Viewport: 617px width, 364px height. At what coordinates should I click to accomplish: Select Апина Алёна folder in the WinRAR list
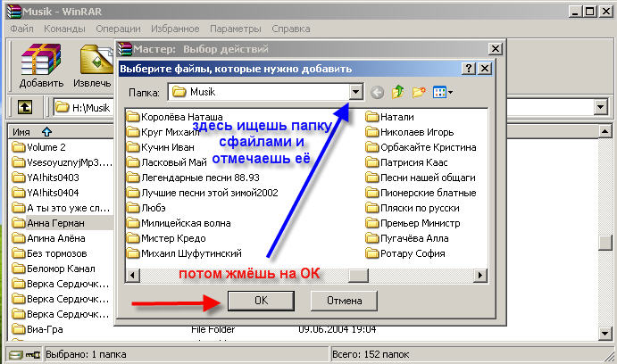(x=48, y=238)
